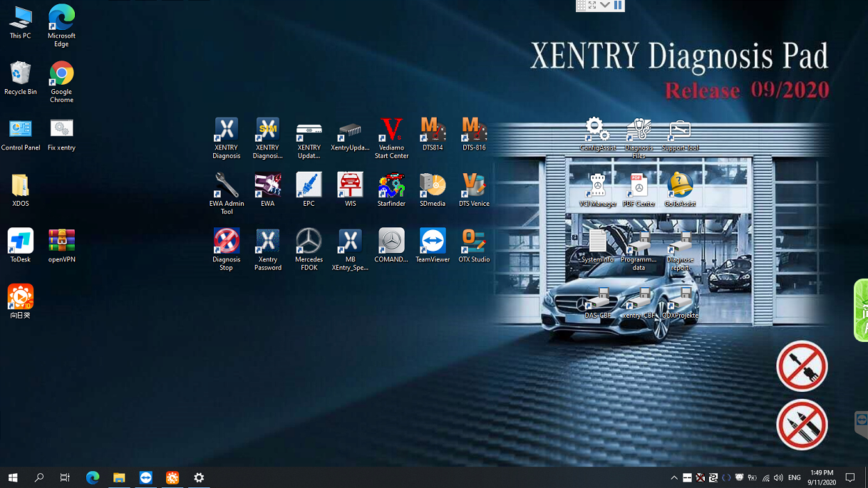Open the Action Center notifications
The height and width of the screenshot is (488, 868).
click(x=850, y=477)
